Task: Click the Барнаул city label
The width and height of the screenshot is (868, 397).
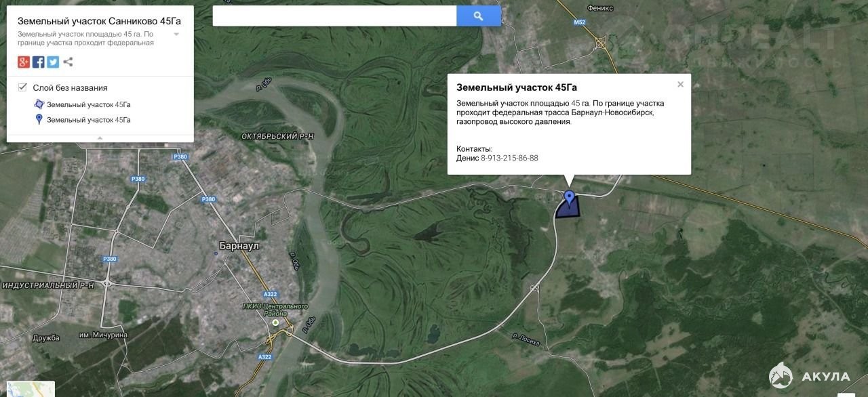Action: click(239, 245)
